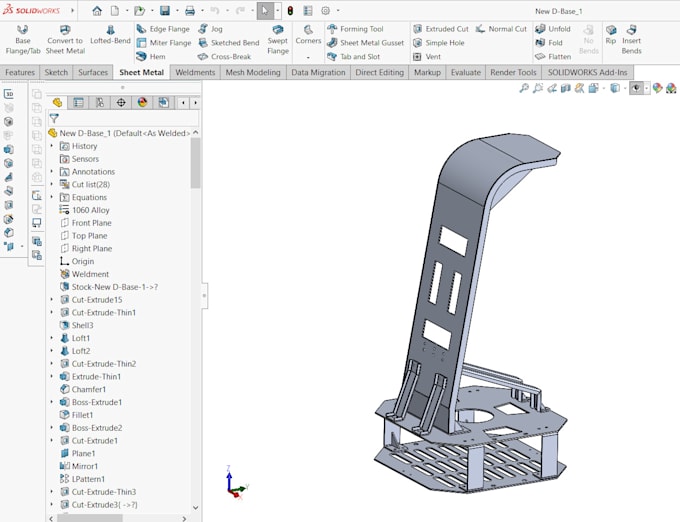The image size is (680, 522).
Task: Switch to the Features tab
Action: (x=20, y=72)
